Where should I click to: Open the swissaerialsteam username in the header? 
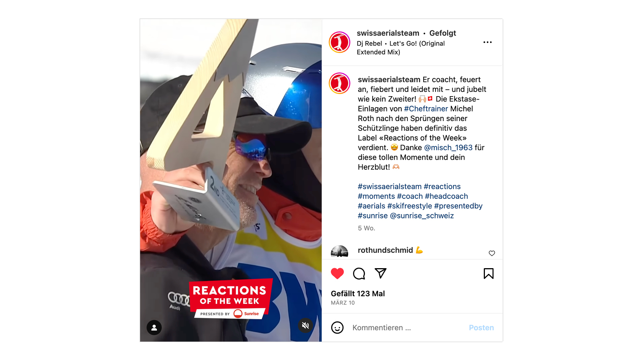coord(388,33)
